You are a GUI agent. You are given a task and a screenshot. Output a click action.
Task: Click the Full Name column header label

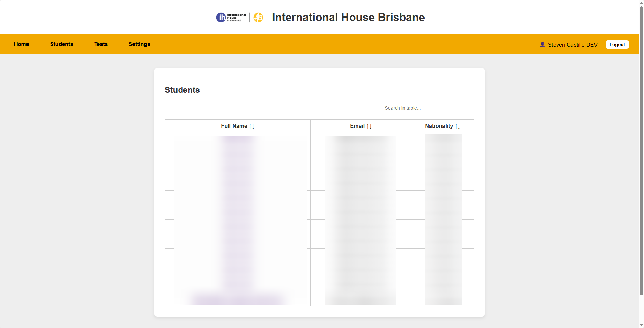click(x=234, y=126)
